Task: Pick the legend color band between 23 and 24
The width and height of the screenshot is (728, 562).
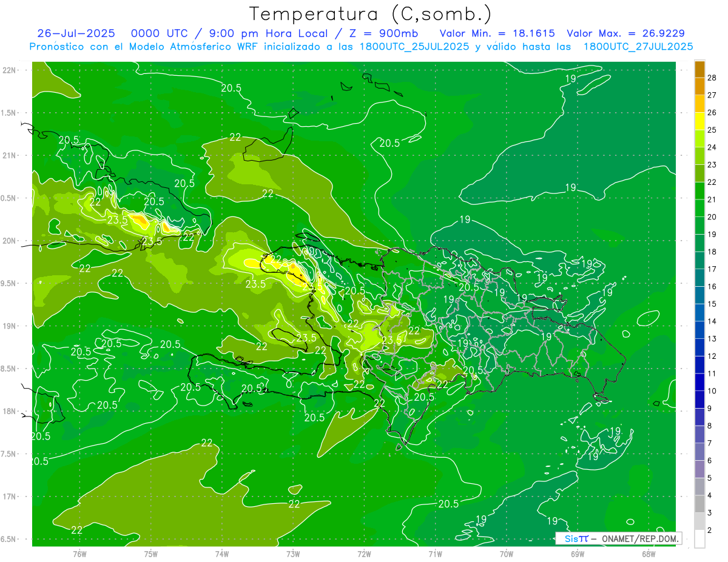Action: [699, 156]
